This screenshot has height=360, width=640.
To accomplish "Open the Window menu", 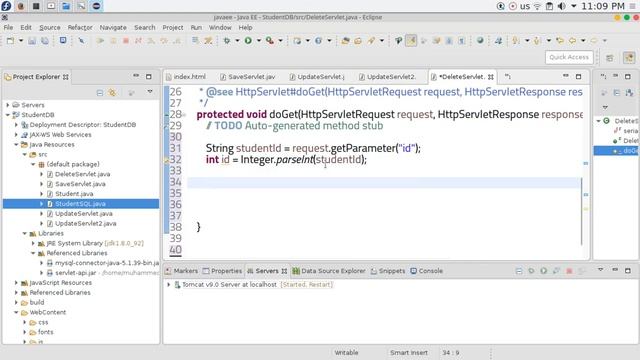I will click(220, 27).
